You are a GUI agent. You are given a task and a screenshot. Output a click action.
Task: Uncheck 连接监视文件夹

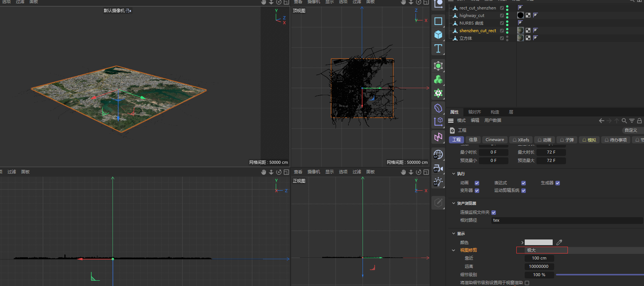[x=494, y=213]
